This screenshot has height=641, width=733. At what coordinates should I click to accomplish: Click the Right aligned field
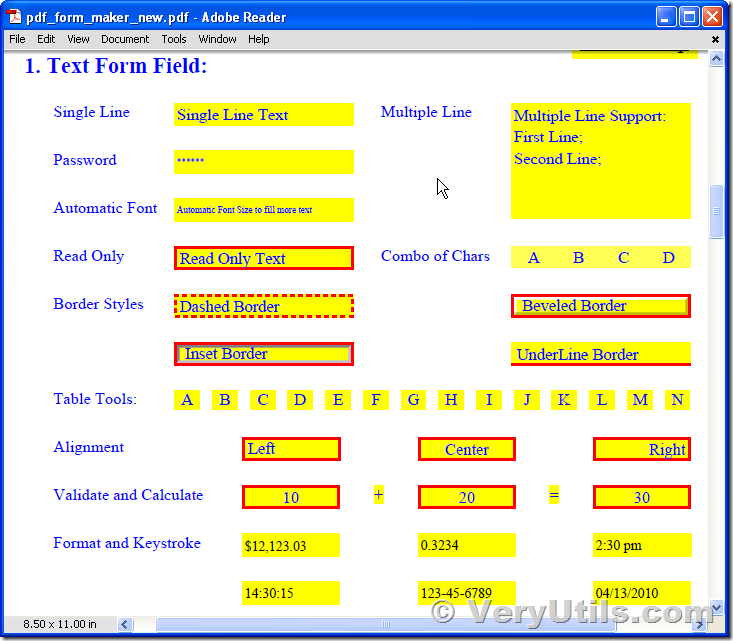tap(642, 449)
